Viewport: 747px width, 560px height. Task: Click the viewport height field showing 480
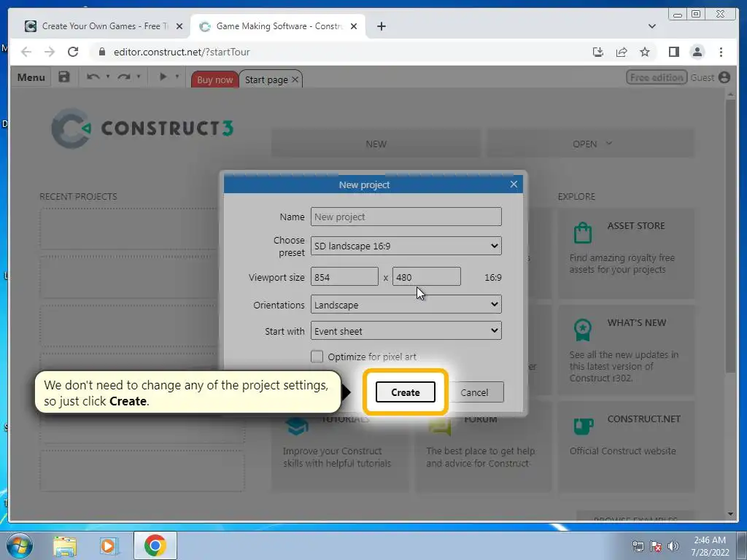pos(426,276)
